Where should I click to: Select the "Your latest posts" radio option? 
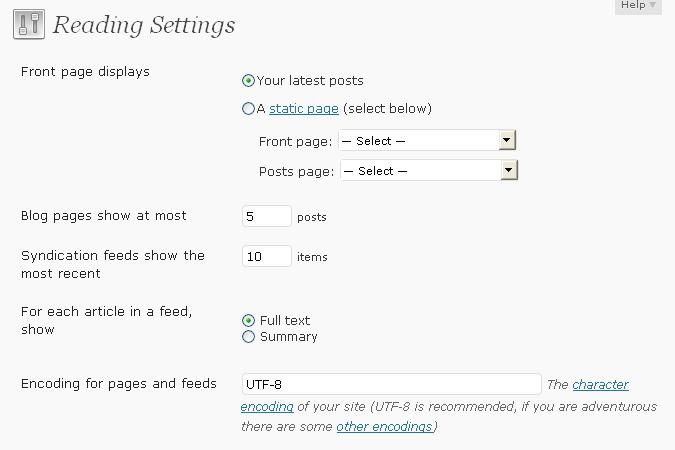[249, 81]
